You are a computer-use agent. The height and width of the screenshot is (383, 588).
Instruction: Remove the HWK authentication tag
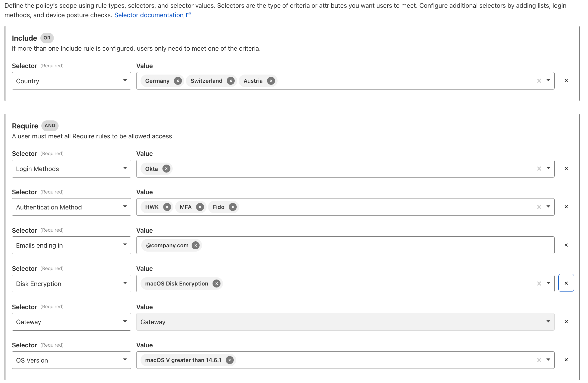pyautogui.click(x=167, y=207)
